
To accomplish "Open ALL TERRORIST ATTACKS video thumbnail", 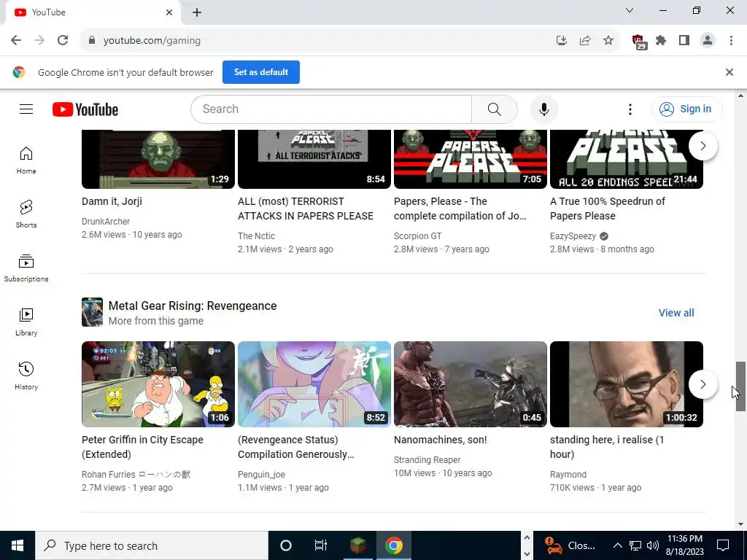I will (x=314, y=159).
